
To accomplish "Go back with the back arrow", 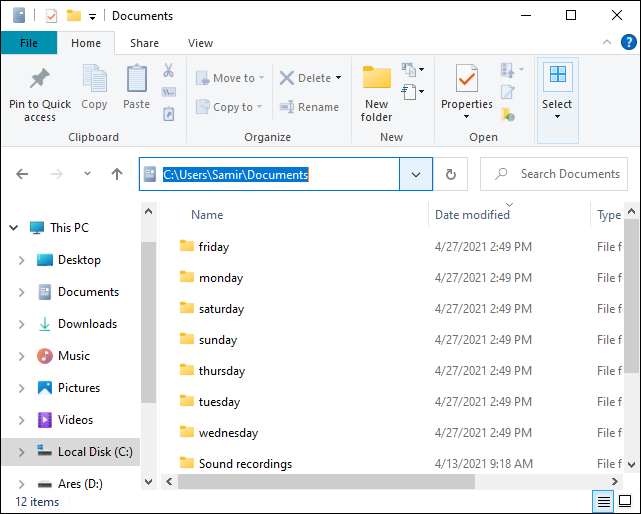I will [23, 174].
